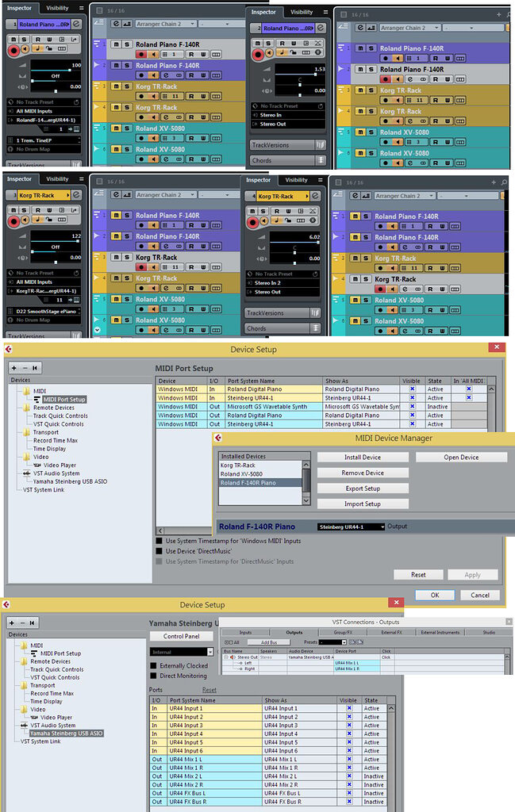
Task: Switch to External Instruments tab
Action: coord(440,632)
